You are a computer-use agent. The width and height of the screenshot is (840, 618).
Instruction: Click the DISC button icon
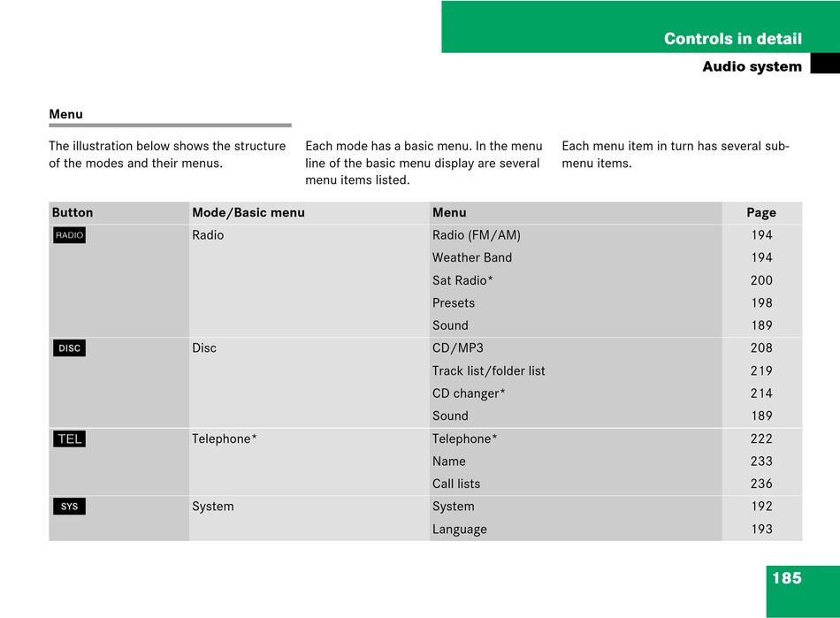coord(69,348)
